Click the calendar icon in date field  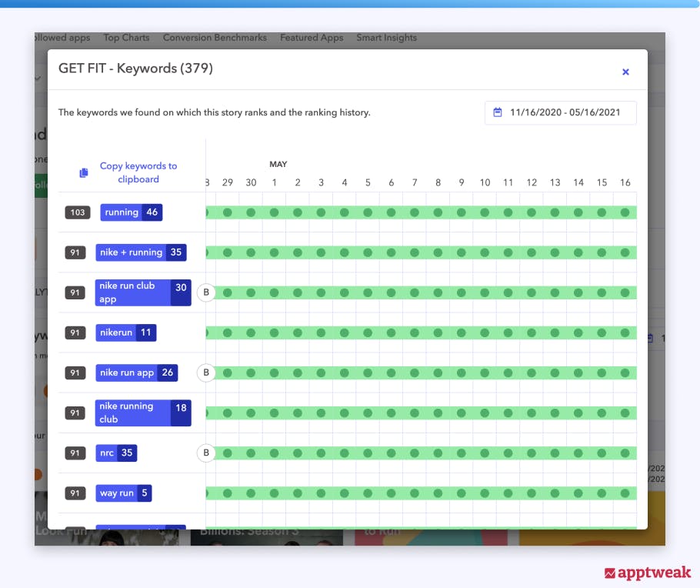[x=498, y=112]
